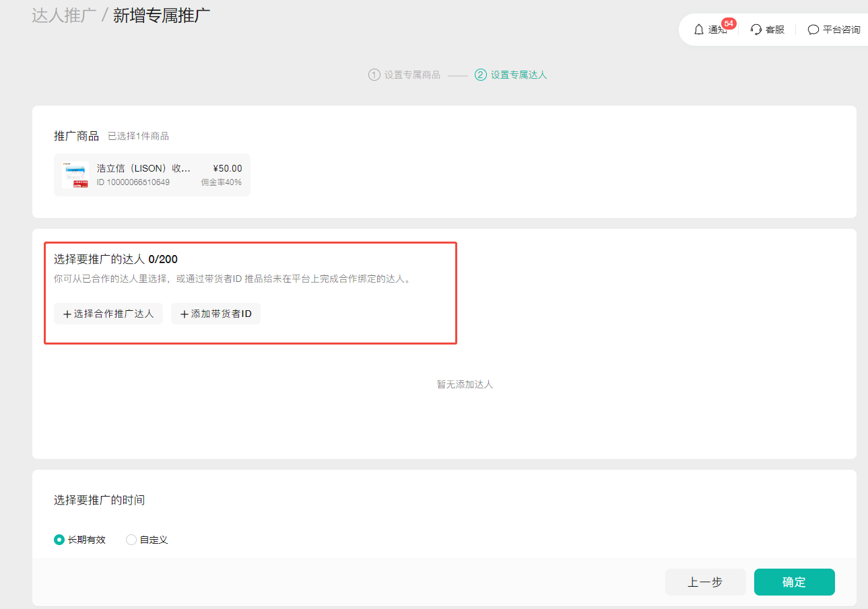Click the notification bell icon
The height and width of the screenshot is (609, 868).
pyautogui.click(x=698, y=30)
